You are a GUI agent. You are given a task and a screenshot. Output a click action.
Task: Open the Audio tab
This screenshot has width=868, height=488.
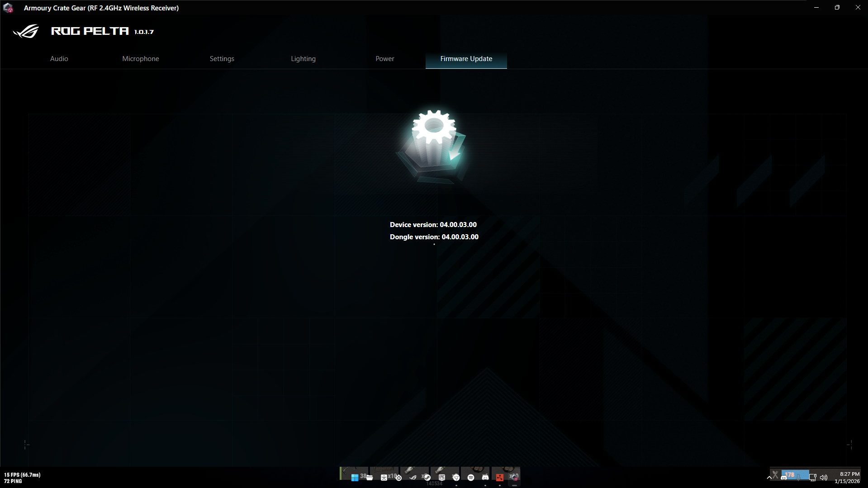click(59, 59)
